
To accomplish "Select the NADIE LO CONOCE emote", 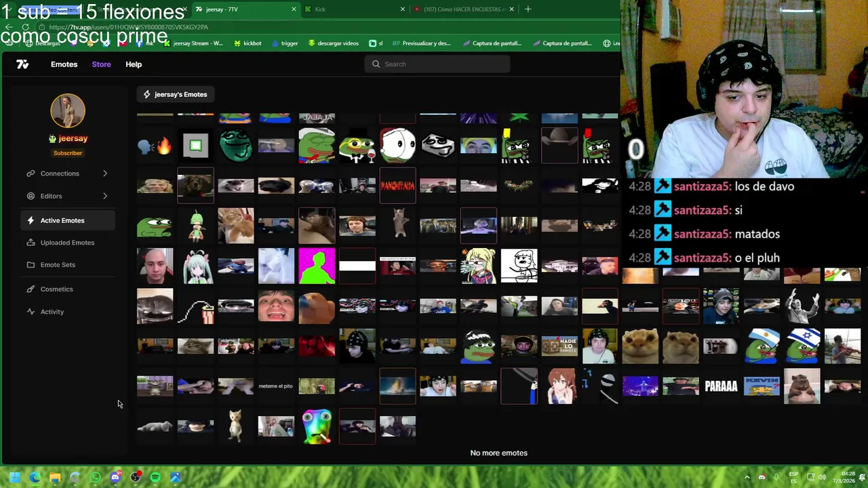I will (559, 346).
